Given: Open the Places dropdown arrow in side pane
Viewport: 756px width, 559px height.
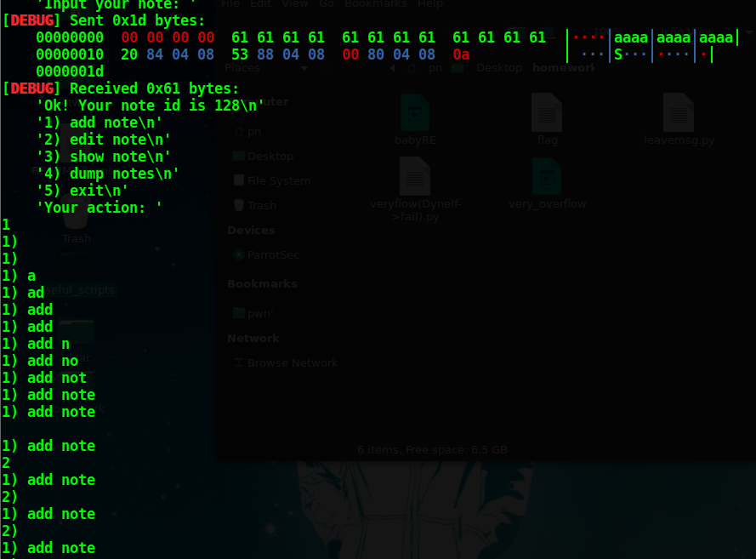Looking at the screenshot, I should [304, 68].
